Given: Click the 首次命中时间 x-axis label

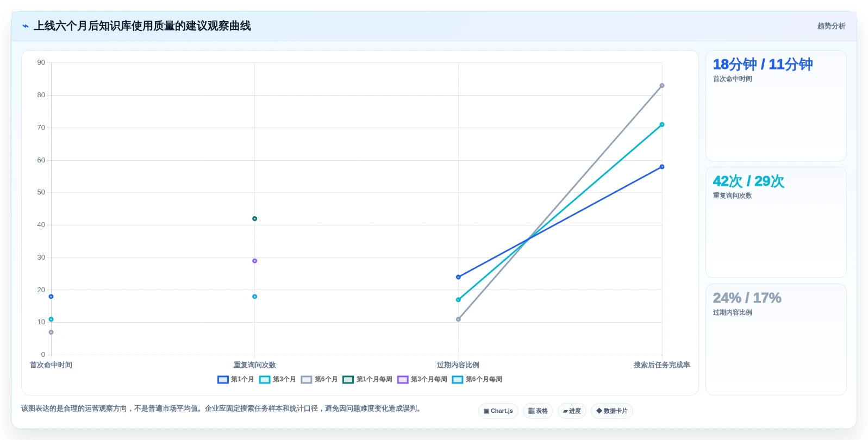Looking at the screenshot, I should (51, 365).
